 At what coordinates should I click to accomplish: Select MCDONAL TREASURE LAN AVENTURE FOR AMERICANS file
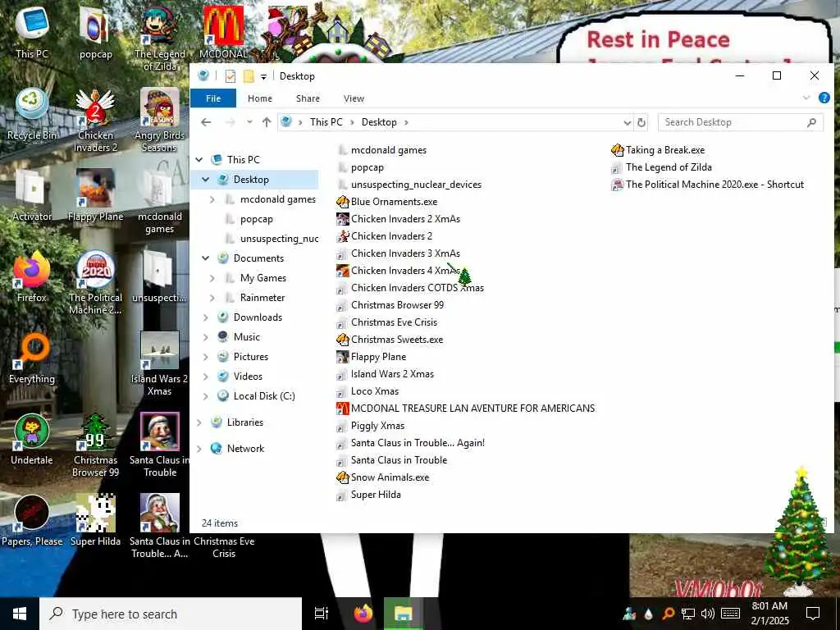tap(472, 409)
